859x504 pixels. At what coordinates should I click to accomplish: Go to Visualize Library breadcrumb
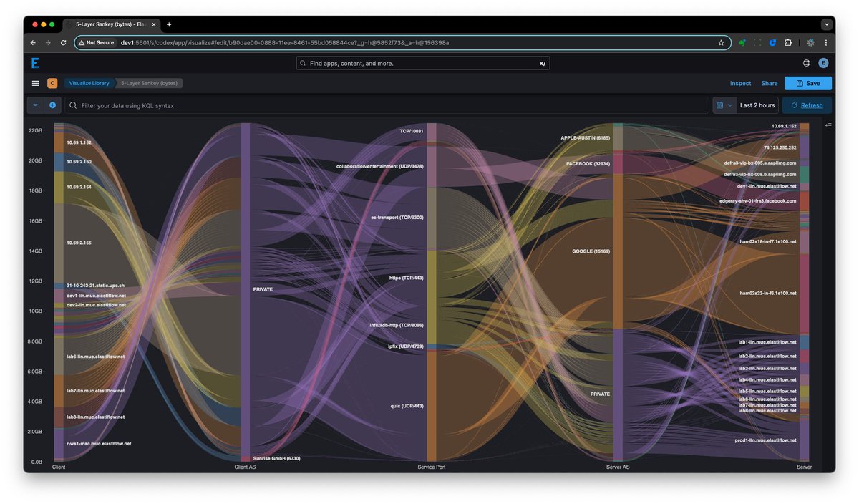89,83
